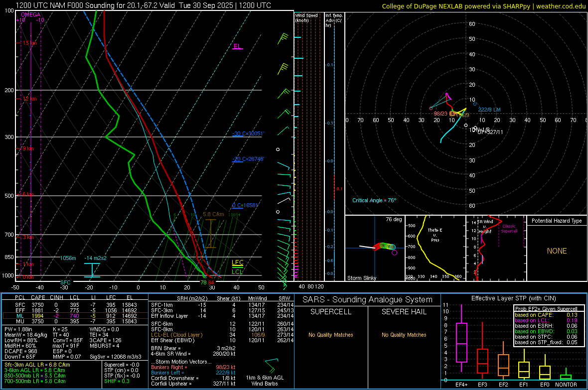This screenshot has height=390, width=588.
Task: Click the yellow 'LFC' level marker
Action: (x=237, y=262)
